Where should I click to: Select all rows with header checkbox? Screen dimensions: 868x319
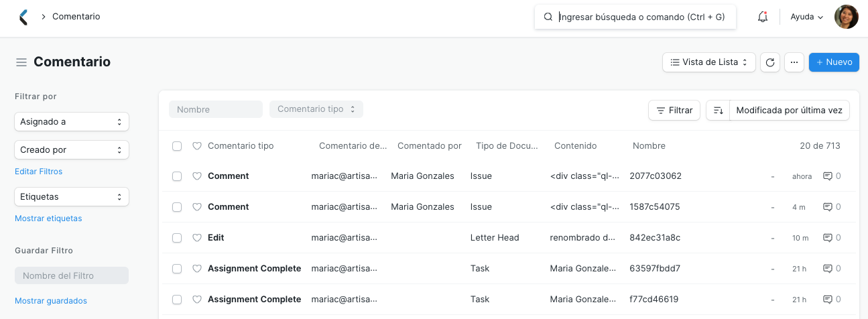[x=177, y=146]
